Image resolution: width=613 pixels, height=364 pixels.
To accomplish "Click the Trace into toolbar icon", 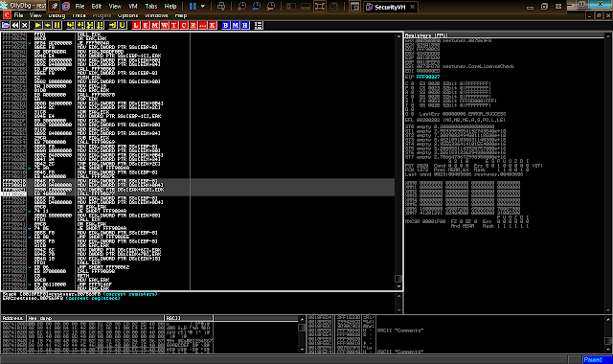I will (90, 25).
